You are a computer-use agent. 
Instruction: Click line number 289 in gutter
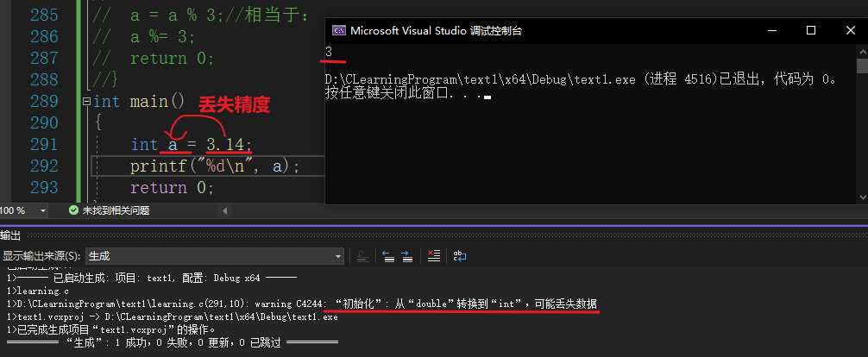pos(44,101)
